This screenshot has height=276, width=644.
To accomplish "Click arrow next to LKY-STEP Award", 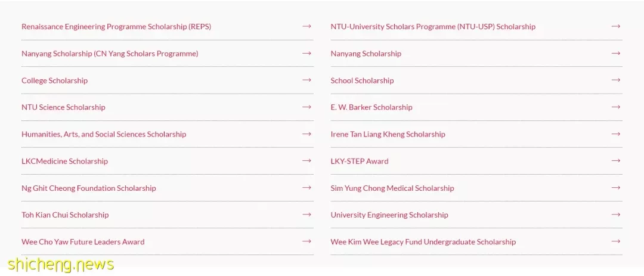I will point(615,160).
